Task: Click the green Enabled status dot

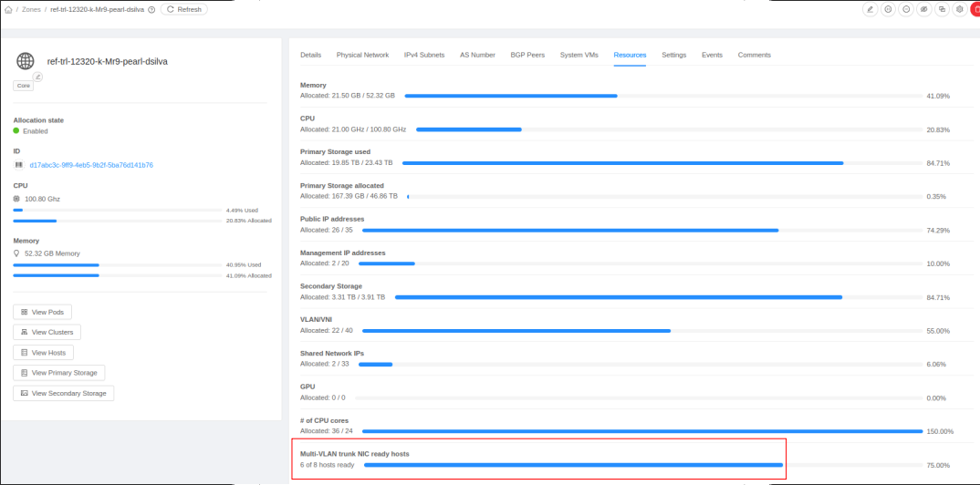Action: tap(16, 130)
